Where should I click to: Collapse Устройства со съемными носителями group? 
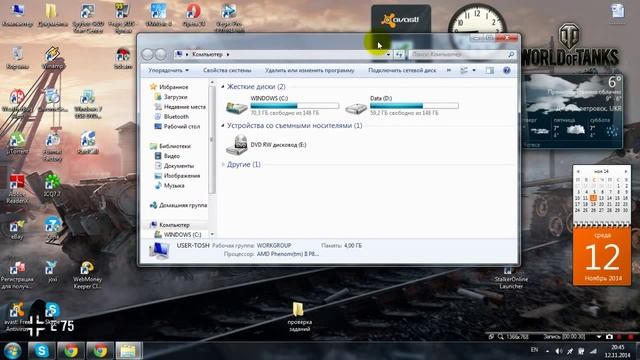point(223,125)
